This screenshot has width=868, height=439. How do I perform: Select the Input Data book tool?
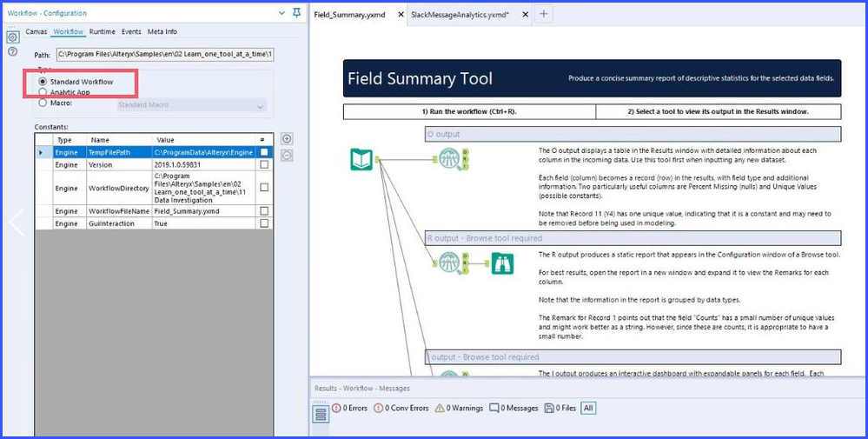361,159
